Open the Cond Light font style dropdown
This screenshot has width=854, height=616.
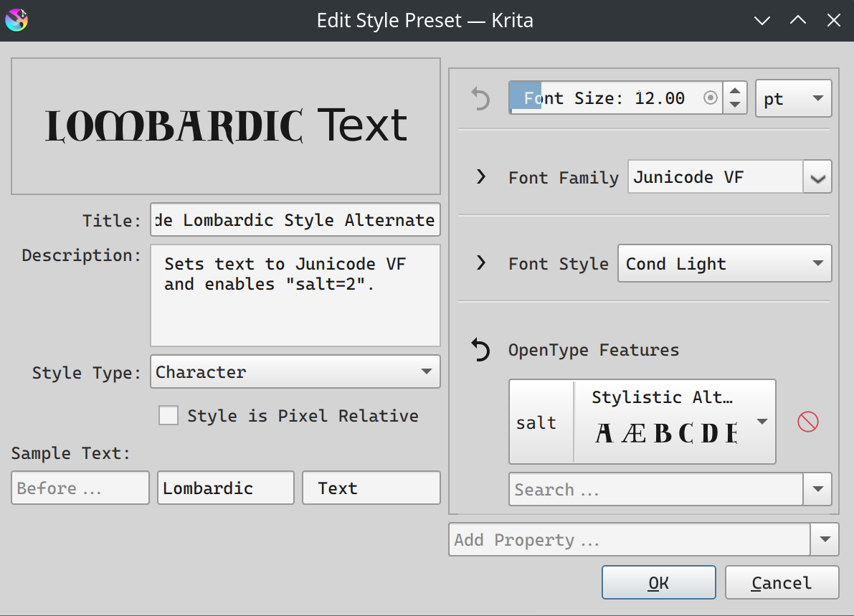(x=724, y=263)
